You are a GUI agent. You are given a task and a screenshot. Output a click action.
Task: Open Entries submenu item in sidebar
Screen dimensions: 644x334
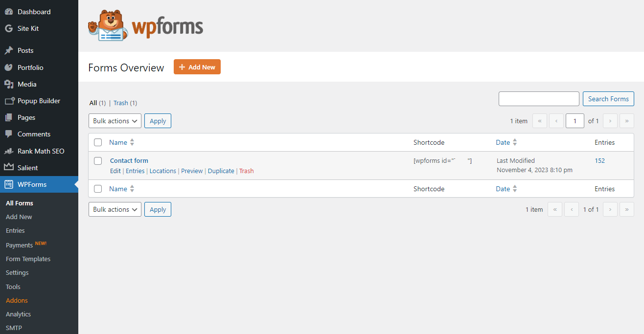[x=15, y=230]
